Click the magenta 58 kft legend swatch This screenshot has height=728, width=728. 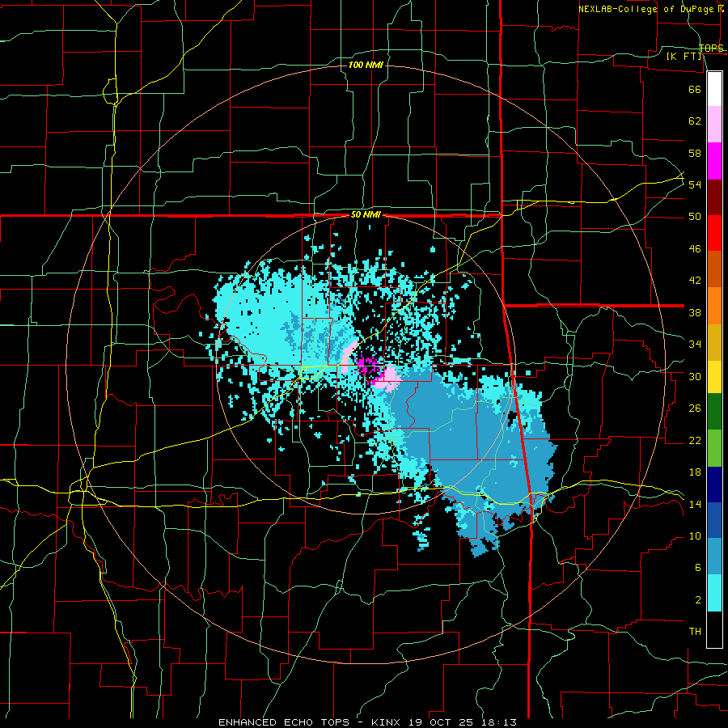point(714,161)
